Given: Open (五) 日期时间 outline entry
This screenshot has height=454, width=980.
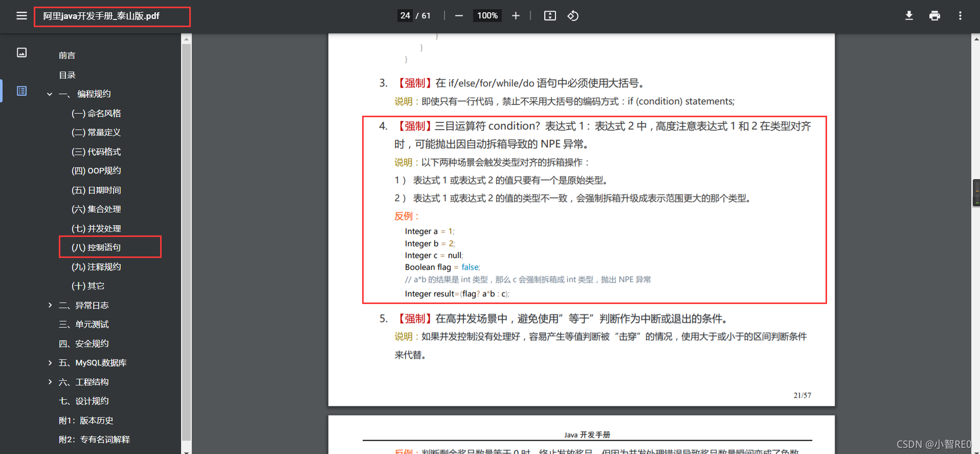Looking at the screenshot, I should (x=96, y=190).
